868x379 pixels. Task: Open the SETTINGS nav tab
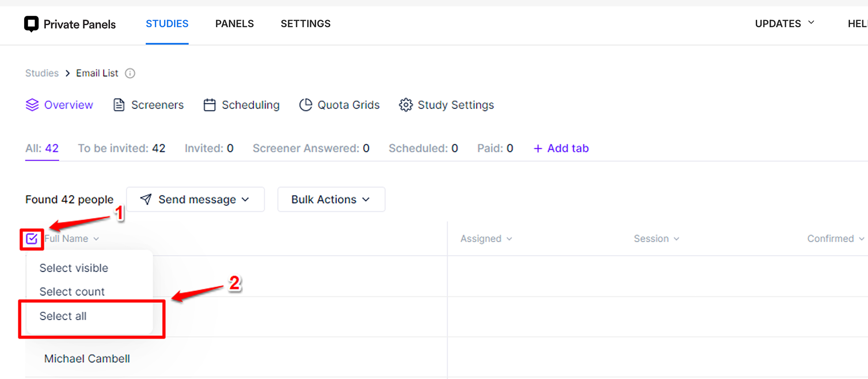pos(306,24)
